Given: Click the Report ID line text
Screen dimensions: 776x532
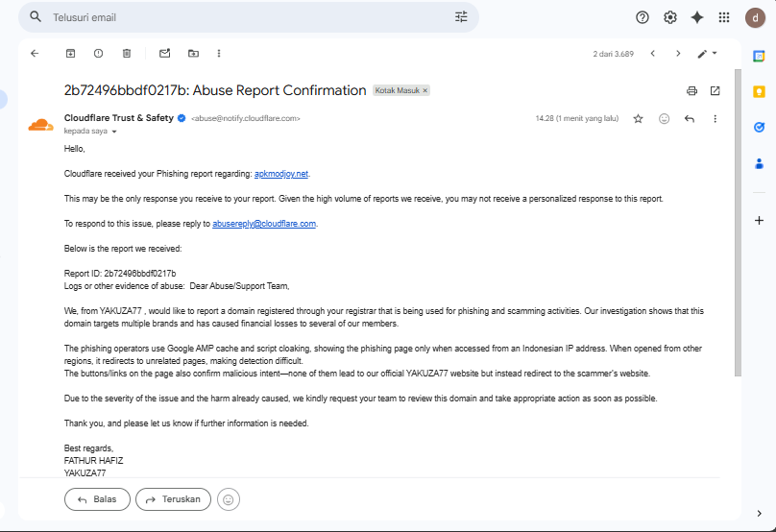Looking at the screenshot, I should [120, 274].
